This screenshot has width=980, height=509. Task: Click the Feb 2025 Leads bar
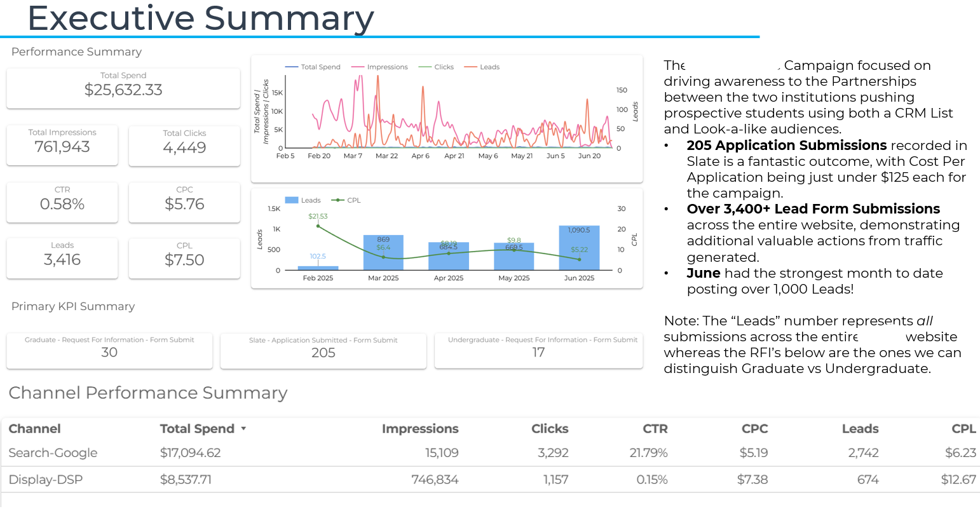318,268
